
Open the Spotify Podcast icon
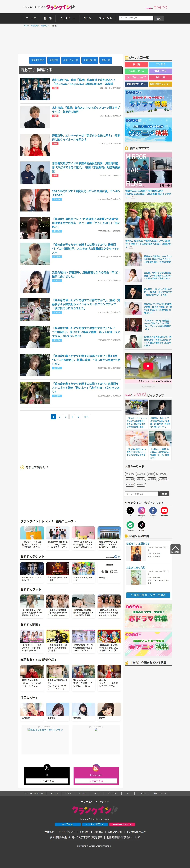click(x=130, y=525)
